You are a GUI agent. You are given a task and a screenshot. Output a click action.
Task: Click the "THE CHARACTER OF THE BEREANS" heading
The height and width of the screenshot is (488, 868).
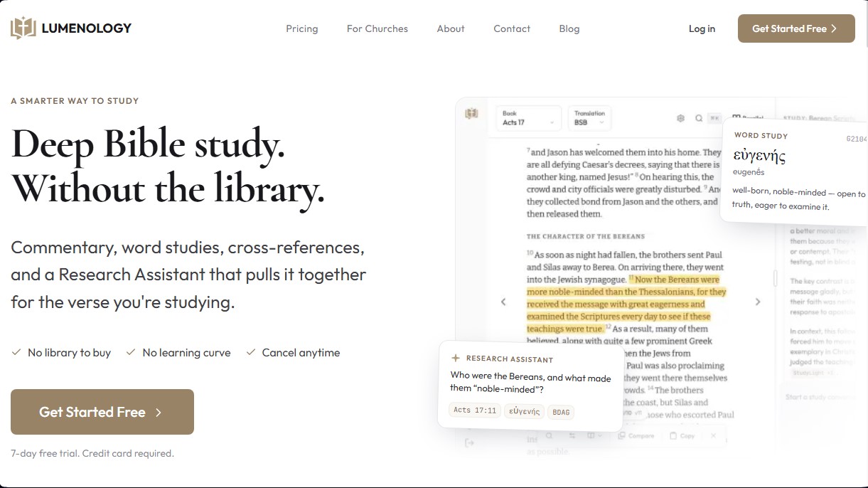pos(586,236)
